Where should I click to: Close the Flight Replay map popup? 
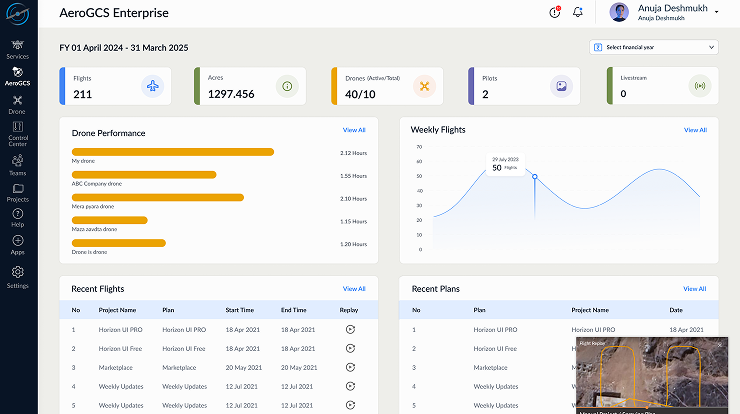click(x=720, y=345)
